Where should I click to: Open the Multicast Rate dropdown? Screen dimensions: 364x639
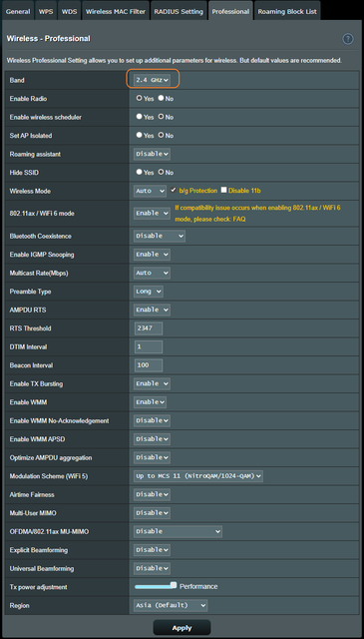pyautogui.click(x=152, y=273)
